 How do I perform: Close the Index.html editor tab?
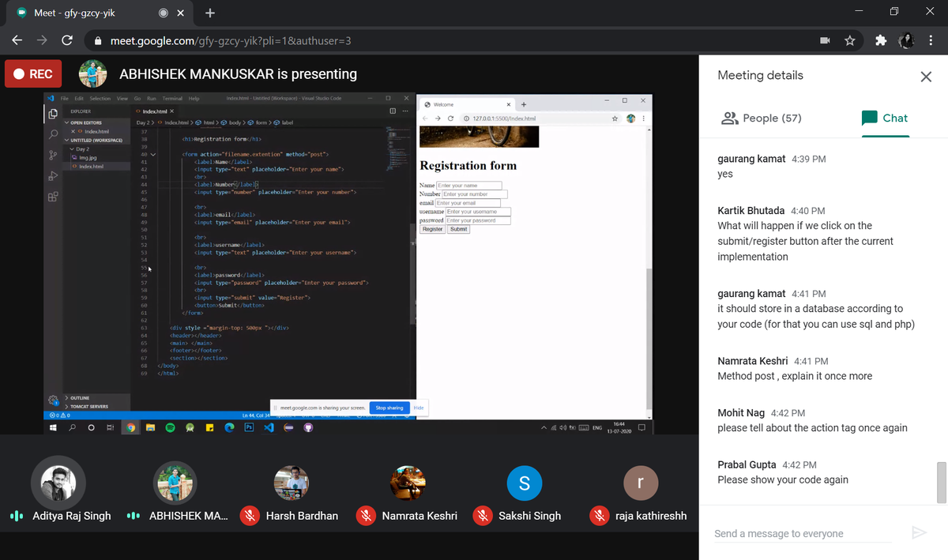click(172, 111)
